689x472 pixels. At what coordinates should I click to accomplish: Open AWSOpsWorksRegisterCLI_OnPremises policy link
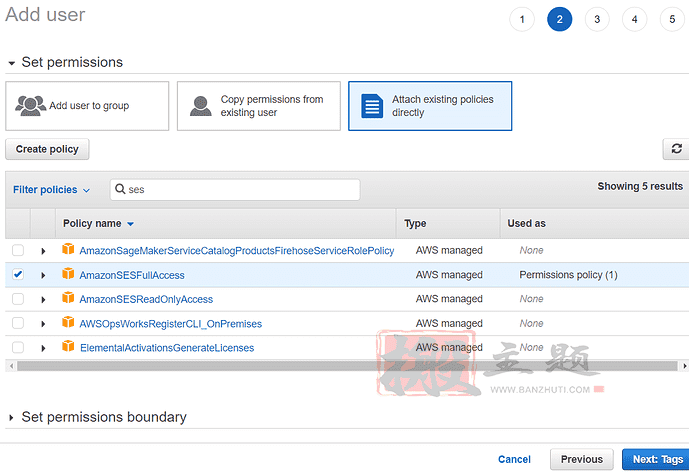pyautogui.click(x=170, y=324)
